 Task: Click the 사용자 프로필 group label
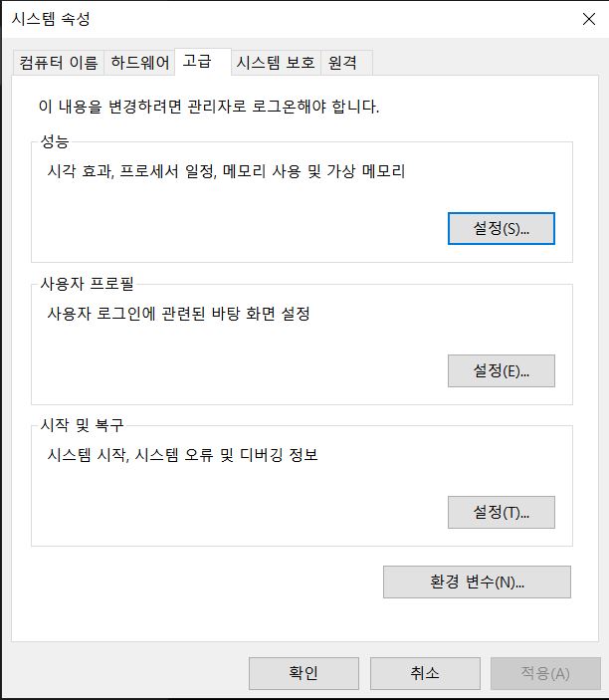87,284
